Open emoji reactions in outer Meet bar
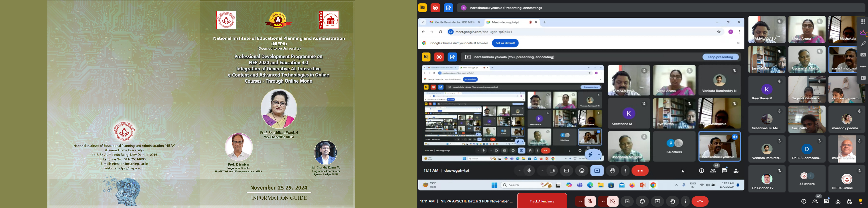 [x=642, y=202]
